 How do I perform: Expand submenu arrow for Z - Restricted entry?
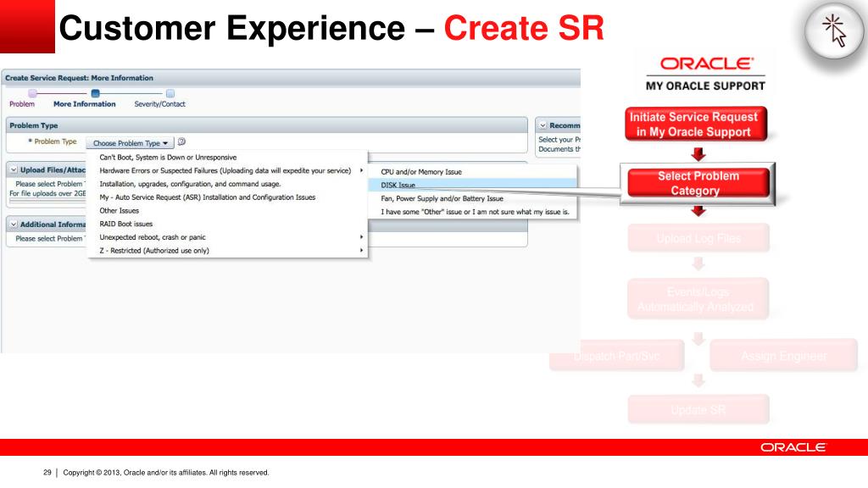point(361,250)
